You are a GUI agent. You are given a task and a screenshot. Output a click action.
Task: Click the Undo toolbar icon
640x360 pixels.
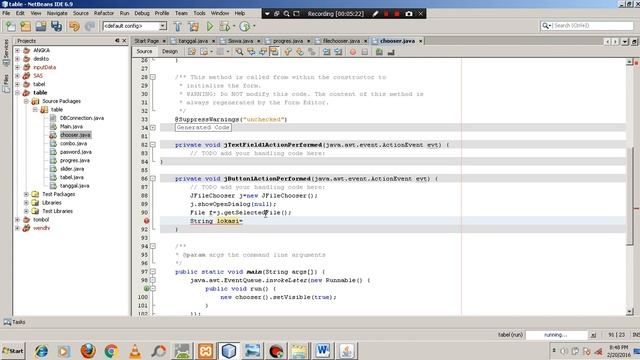[74, 27]
